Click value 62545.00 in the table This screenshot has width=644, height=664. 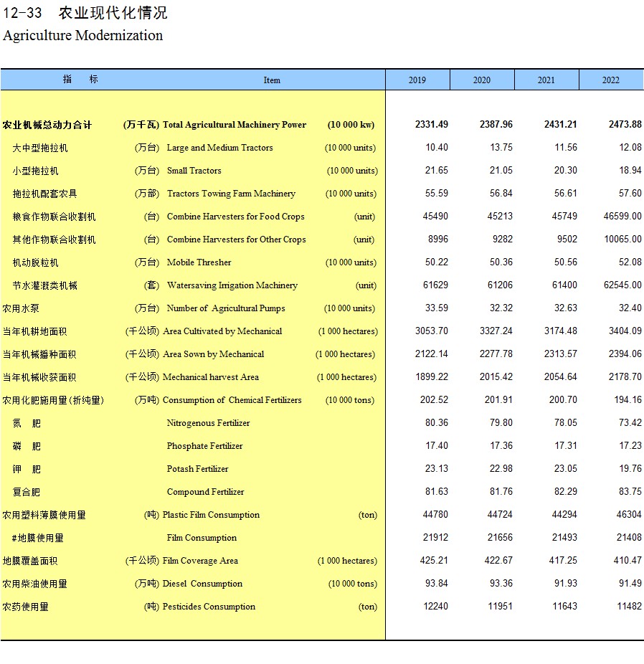[622, 285]
